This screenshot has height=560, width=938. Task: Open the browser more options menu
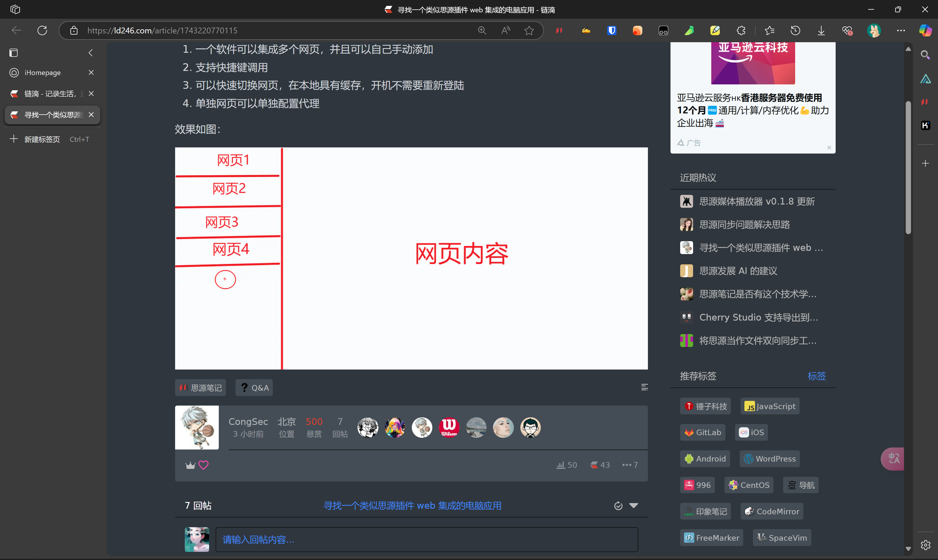click(x=902, y=30)
